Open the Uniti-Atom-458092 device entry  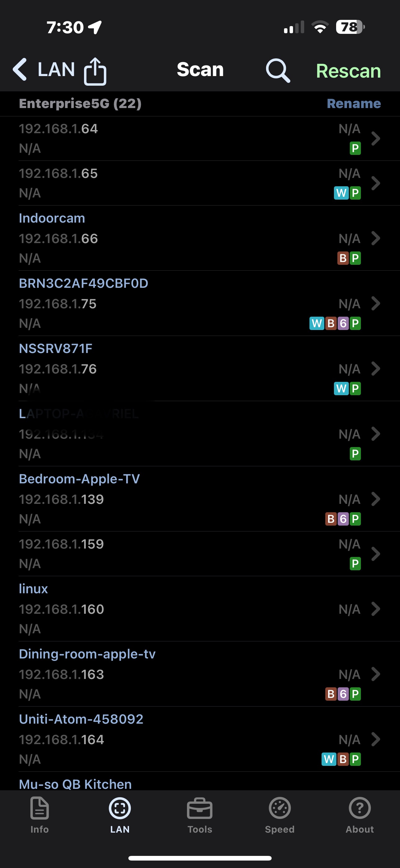[x=168, y=739]
